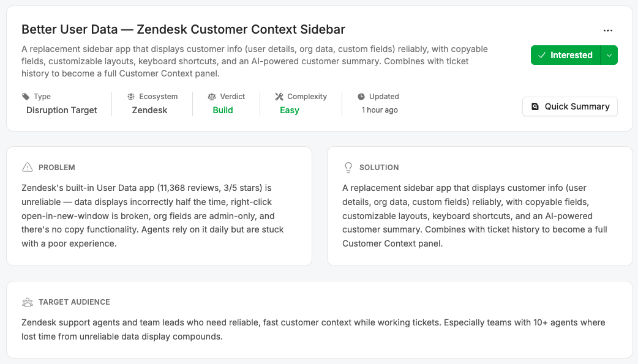Open the three-dots more options menu

coord(607,31)
